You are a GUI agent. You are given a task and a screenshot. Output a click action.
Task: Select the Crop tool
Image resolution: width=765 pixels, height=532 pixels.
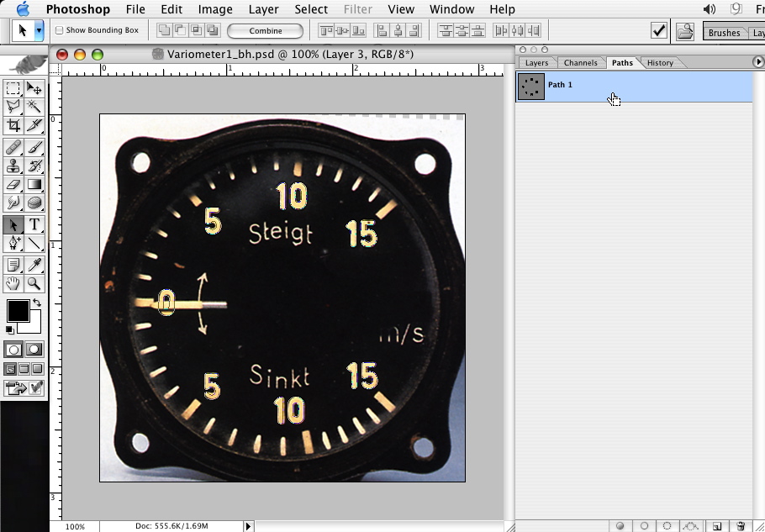(x=13, y=126)
